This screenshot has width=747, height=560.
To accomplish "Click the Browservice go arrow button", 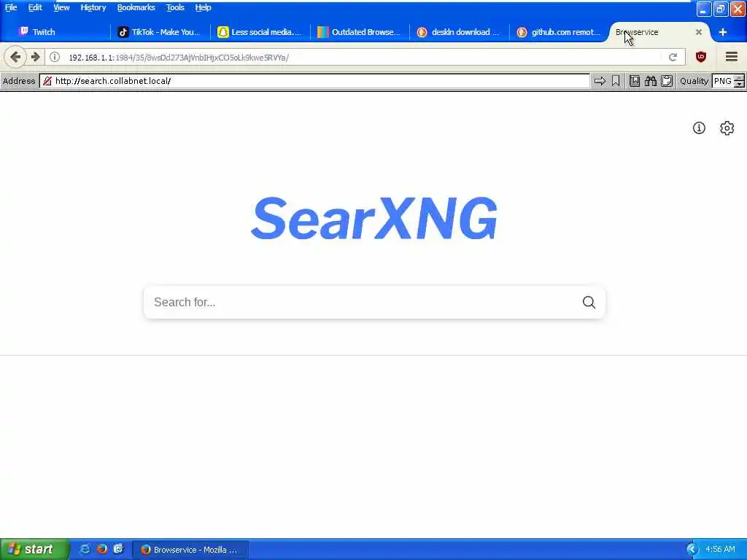I will pos(600,81).
